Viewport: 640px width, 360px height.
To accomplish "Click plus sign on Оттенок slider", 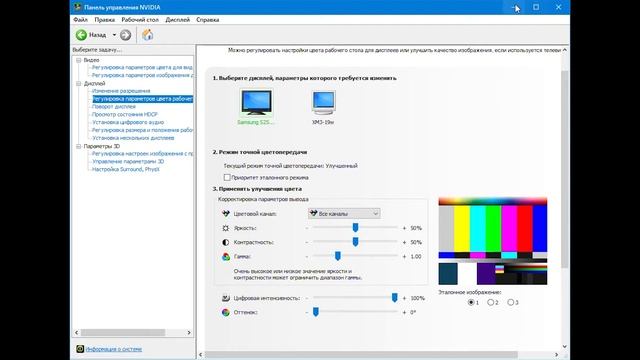I will click(x=404, y=313).
